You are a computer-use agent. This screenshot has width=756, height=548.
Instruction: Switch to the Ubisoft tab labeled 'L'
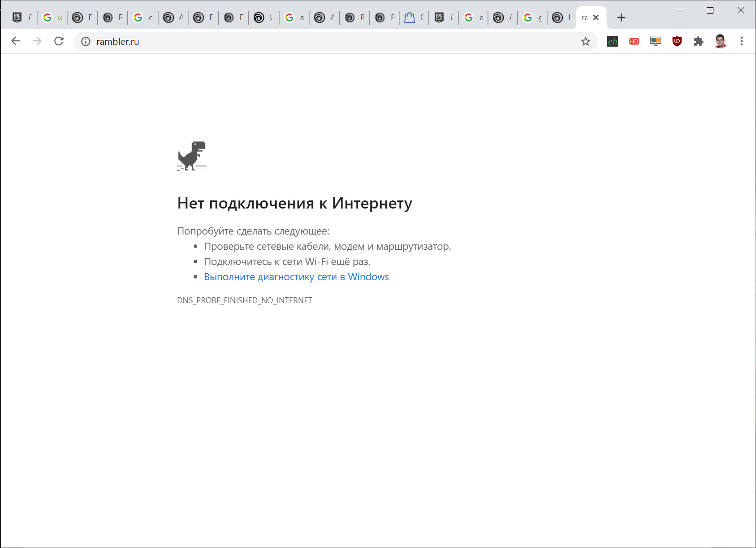[x=562, y=17]
